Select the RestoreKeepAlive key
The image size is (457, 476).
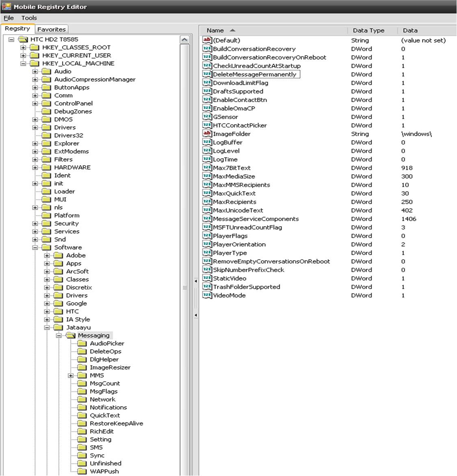(x=116, y=423)
